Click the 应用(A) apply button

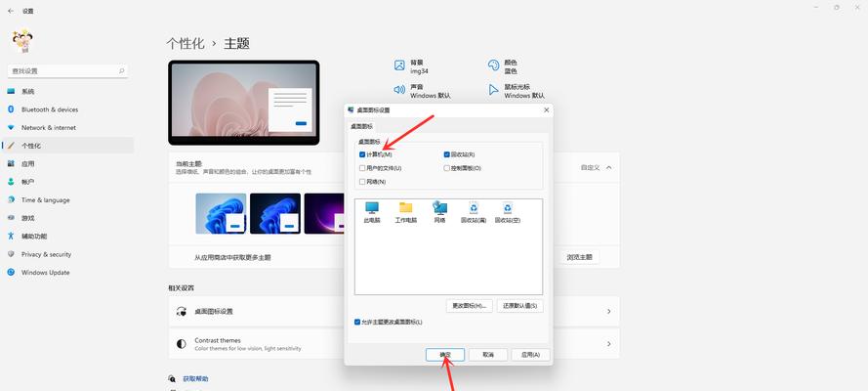531,355
